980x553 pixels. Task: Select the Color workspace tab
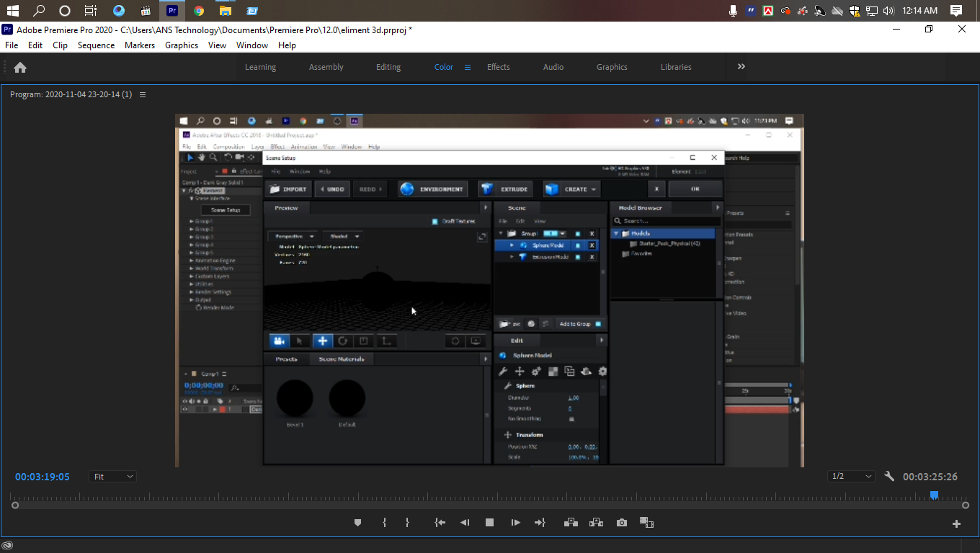444,67
